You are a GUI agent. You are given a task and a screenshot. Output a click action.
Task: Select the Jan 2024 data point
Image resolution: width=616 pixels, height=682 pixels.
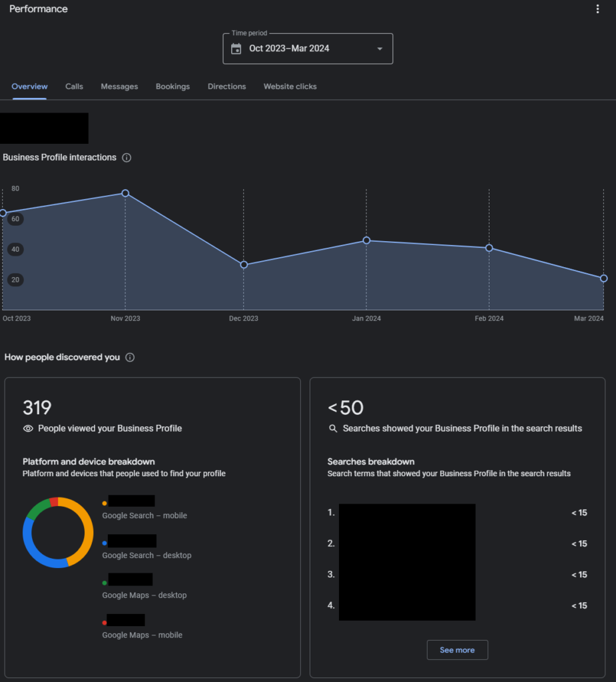tap(366, 240)
